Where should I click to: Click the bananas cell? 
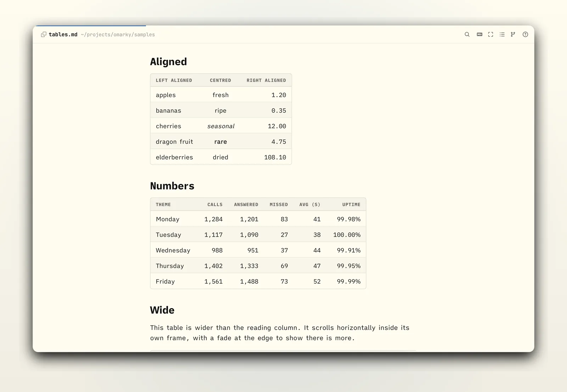pyautogui.click(x=168, y=110)
